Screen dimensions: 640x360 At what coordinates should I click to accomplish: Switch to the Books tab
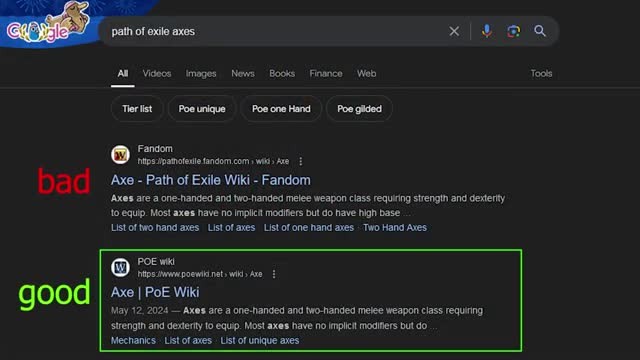tap(282, 73)
